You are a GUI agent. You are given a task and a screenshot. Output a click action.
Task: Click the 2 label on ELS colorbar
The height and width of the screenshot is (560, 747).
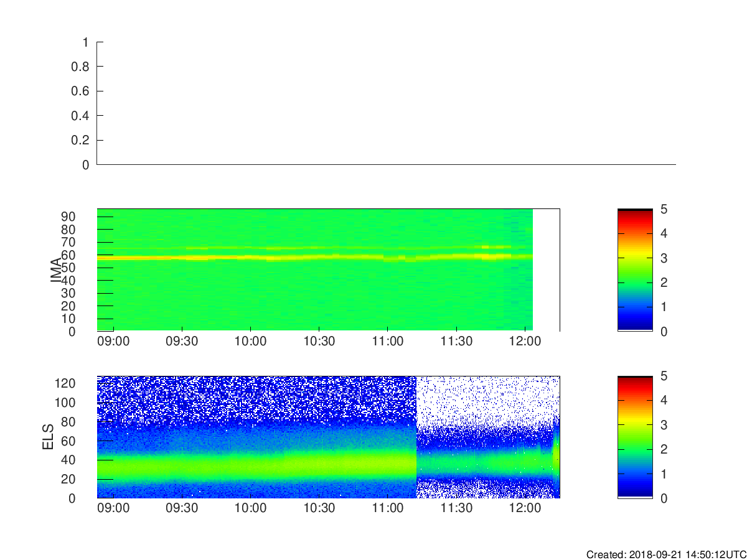tap(664, 449)
